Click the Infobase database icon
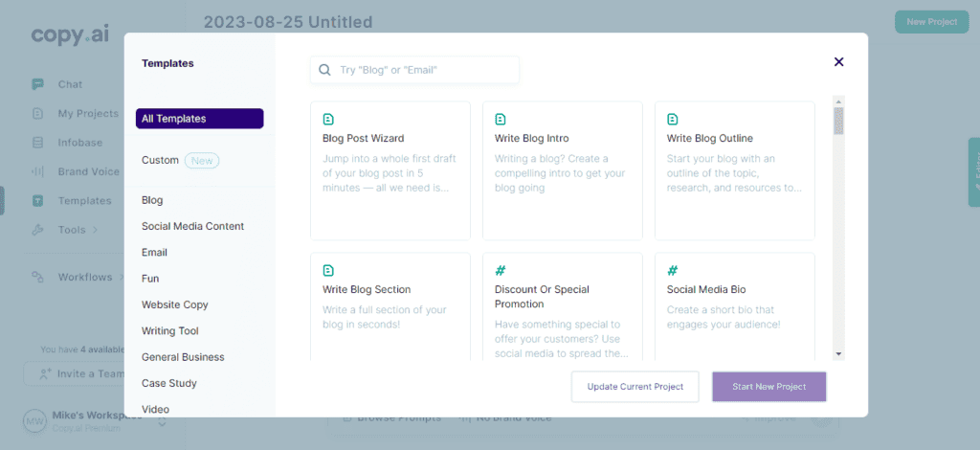The width and height of the screenshot is (980, 450). click(x=37, y=143)
